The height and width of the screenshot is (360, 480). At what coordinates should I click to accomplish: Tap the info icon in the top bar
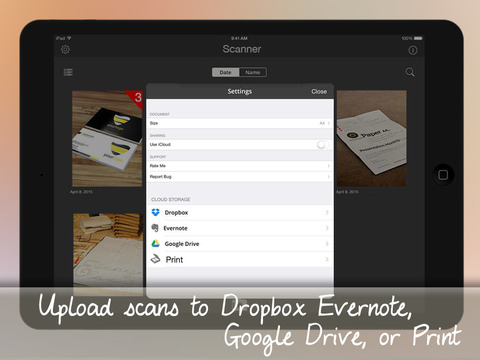[x=413, y=50]
